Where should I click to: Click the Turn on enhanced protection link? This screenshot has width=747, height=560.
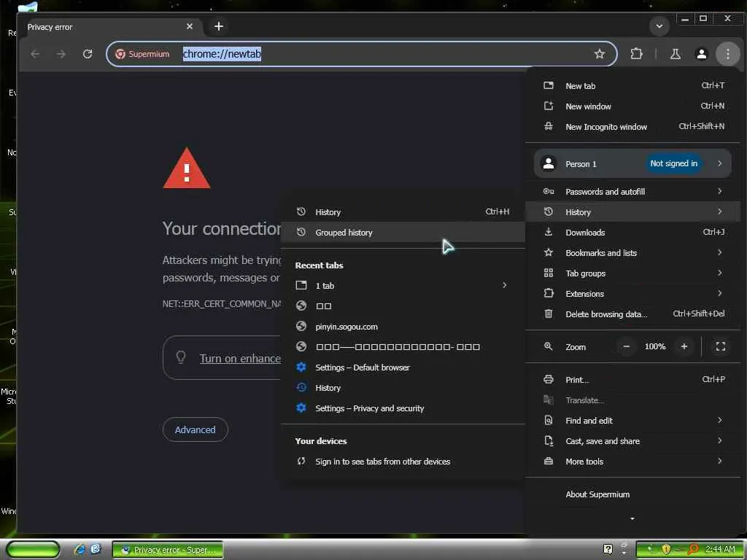click(x=240, y=359)
